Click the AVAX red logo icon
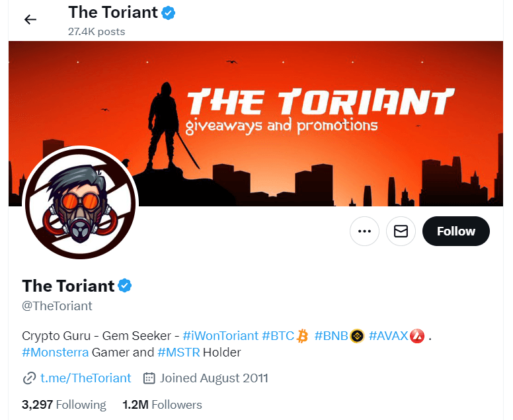Image resolution: width=513 pixels, height=420 pixels. point(416,335)
